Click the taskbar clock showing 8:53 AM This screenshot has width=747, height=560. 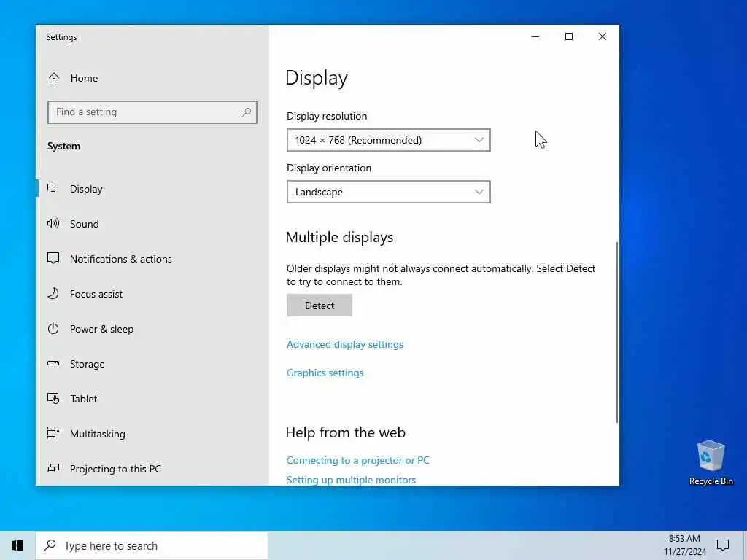click(x=684, y=545)
